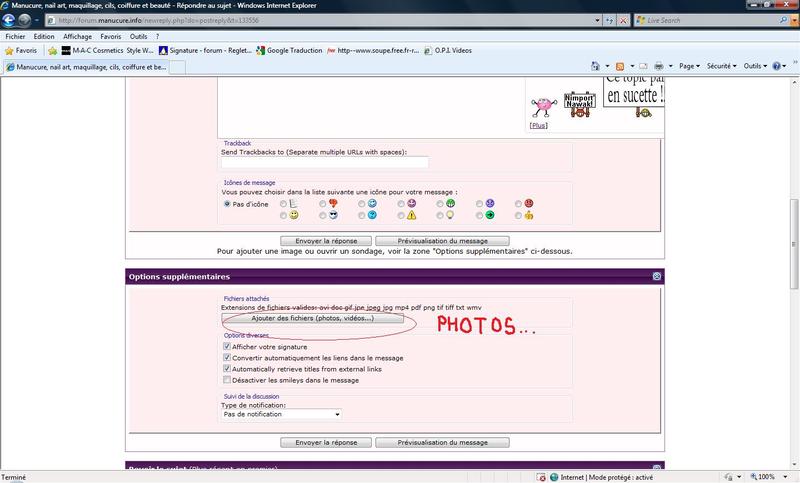Click the lower Envoyer la réponse button

(x=325, y=442)
